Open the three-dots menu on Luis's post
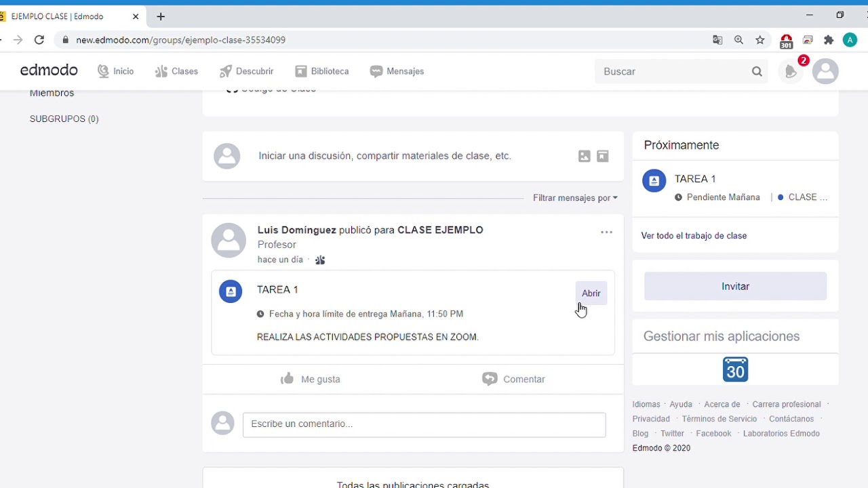868x488 pixels. (x=606, y=232)
